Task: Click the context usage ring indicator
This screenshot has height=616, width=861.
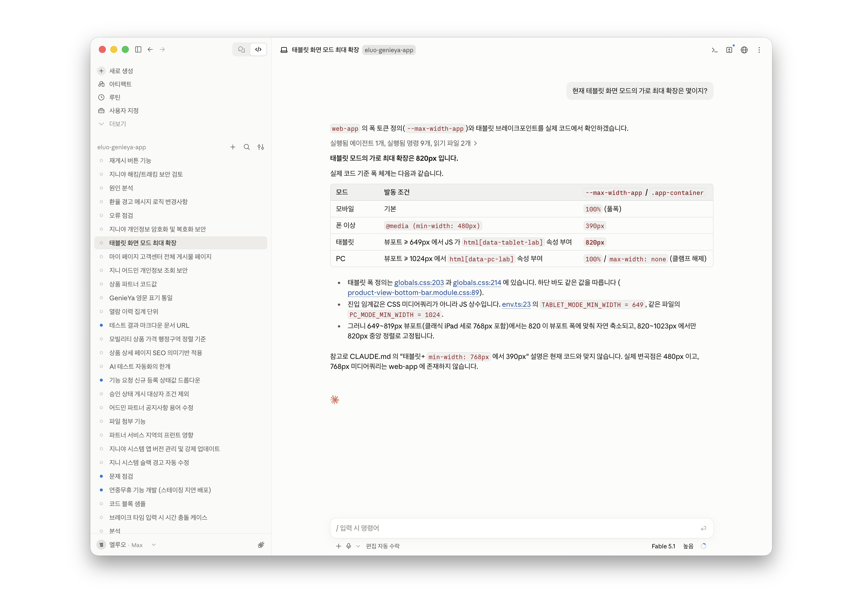Action: click(703, 546)
